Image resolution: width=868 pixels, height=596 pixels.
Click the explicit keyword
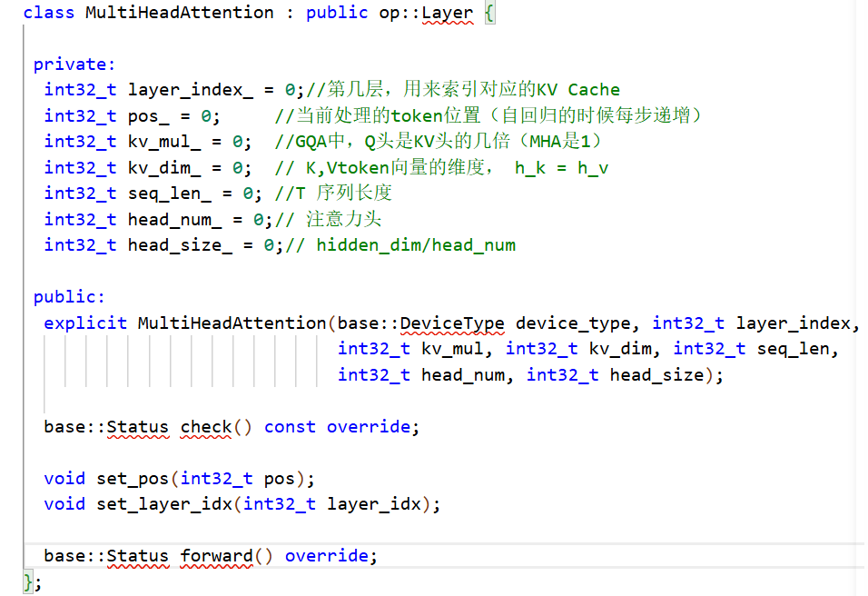85,323
